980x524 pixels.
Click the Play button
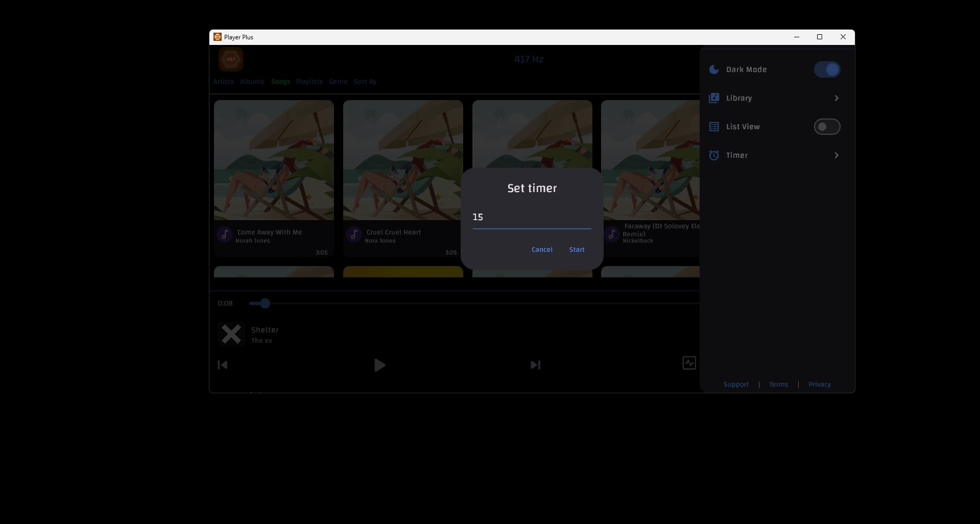pyautogui.click(x=379, y=365)
